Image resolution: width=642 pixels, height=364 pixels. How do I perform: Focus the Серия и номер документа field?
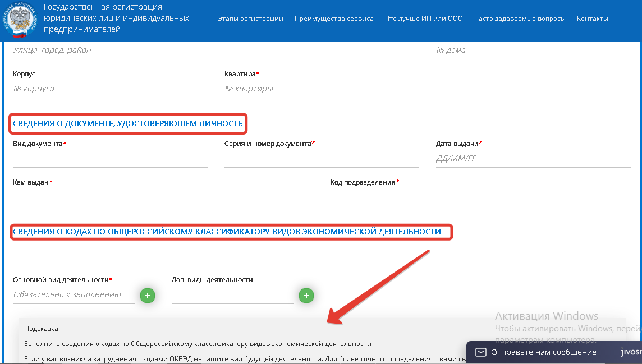[321, 159]
